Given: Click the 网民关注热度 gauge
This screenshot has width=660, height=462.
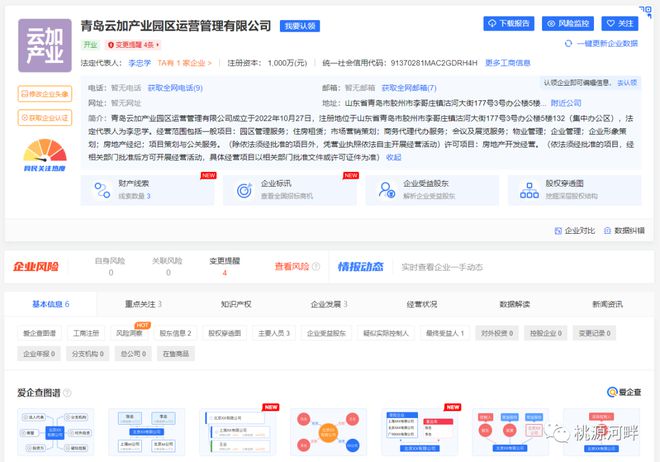Looking at the screenshot, I should tap(45, 155).
